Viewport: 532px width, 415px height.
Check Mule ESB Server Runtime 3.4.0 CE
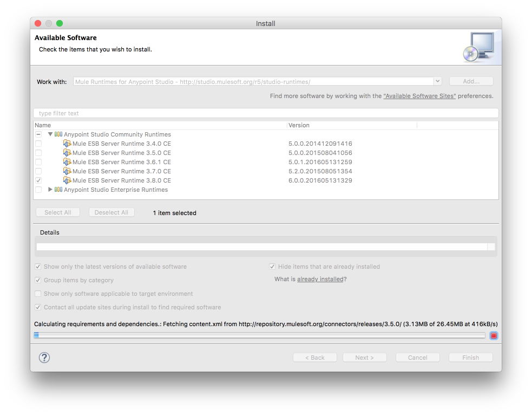click(x=38, y=144)
